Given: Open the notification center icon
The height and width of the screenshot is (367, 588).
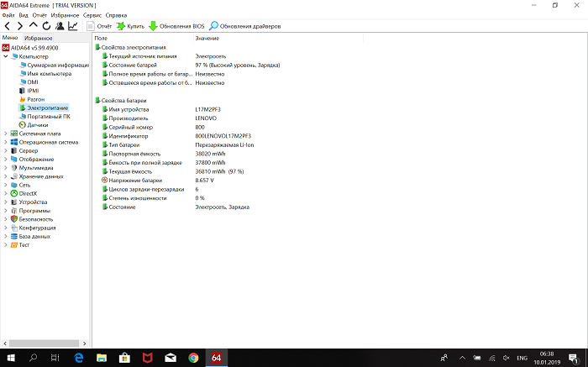Looking at the screenshot, I should (x=573, y=358).
